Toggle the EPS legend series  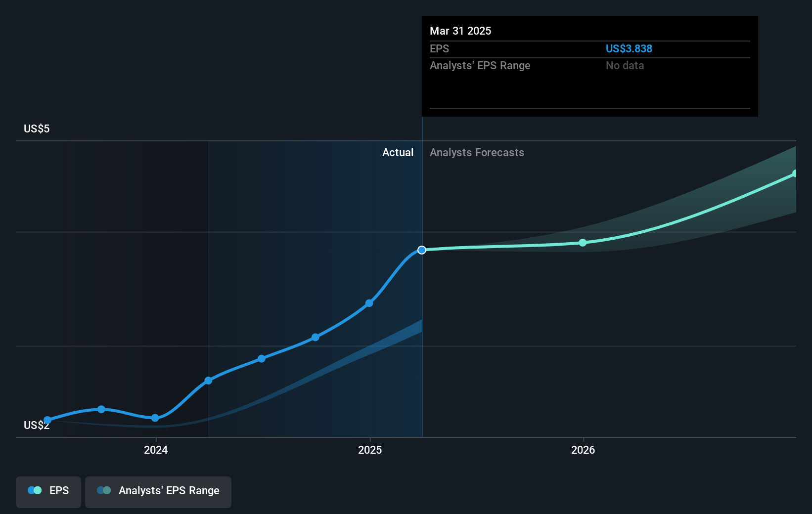tap(48, 492)
